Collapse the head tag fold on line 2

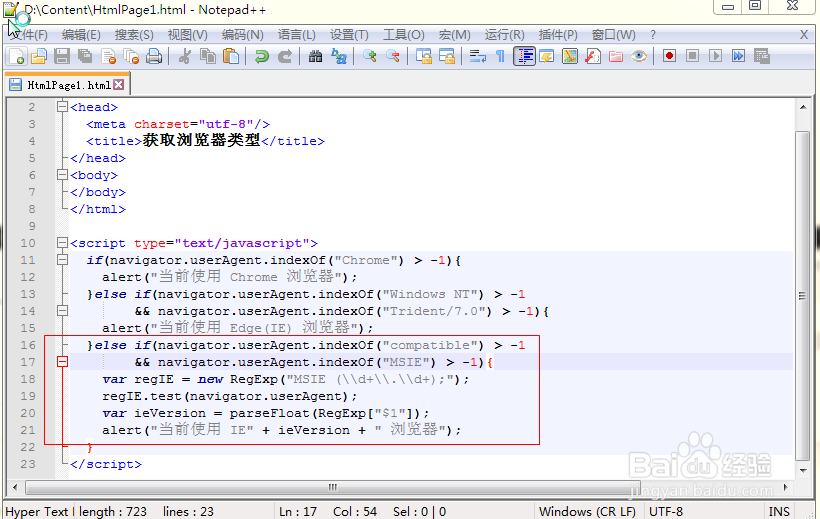[x=62, y=107]
